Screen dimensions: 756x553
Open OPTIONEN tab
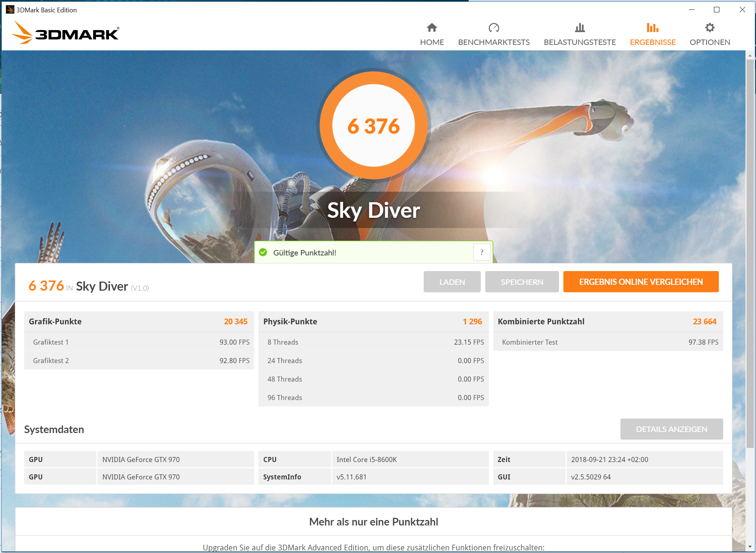point(710,35)
